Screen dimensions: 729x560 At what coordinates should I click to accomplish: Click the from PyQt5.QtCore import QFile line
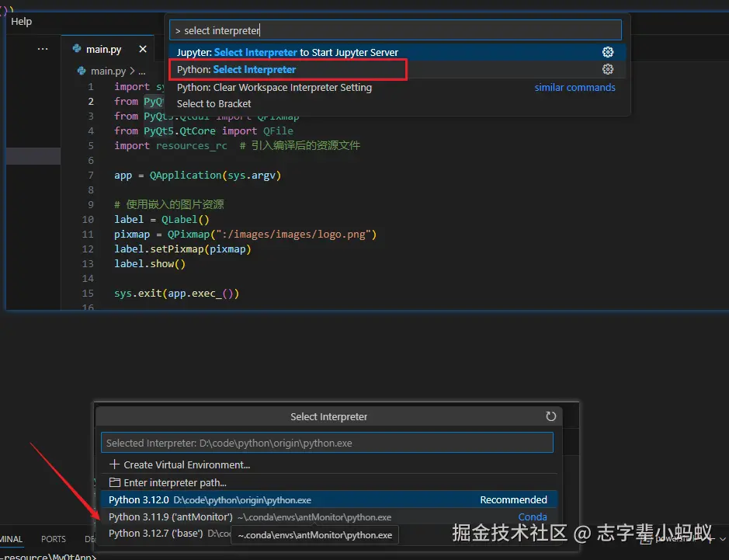click(203, 131)
